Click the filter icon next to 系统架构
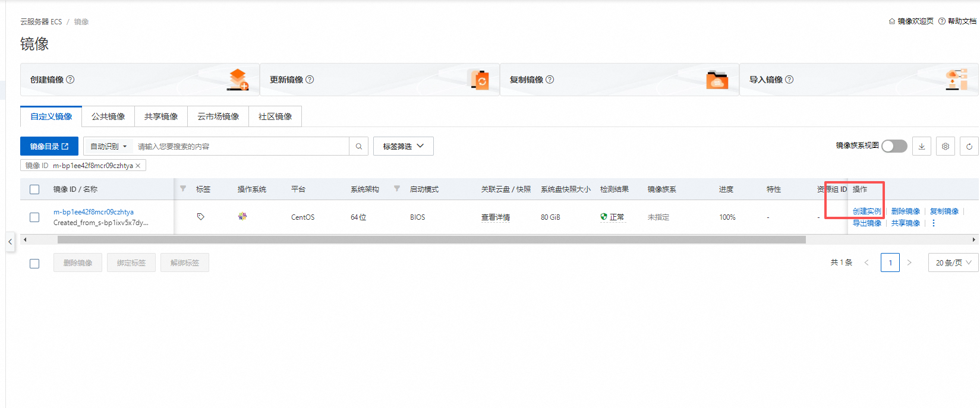The width and height of the screenshot is (980, 408). pos(397,189)
